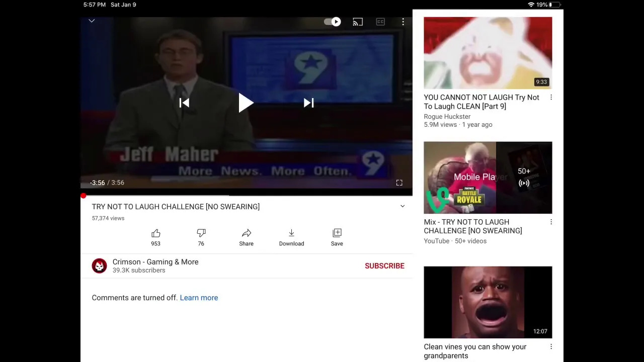
Task: Click title YOU CANNOT NOT LAUGH Try Not To Laugh
Action: [x=481, y=102]
